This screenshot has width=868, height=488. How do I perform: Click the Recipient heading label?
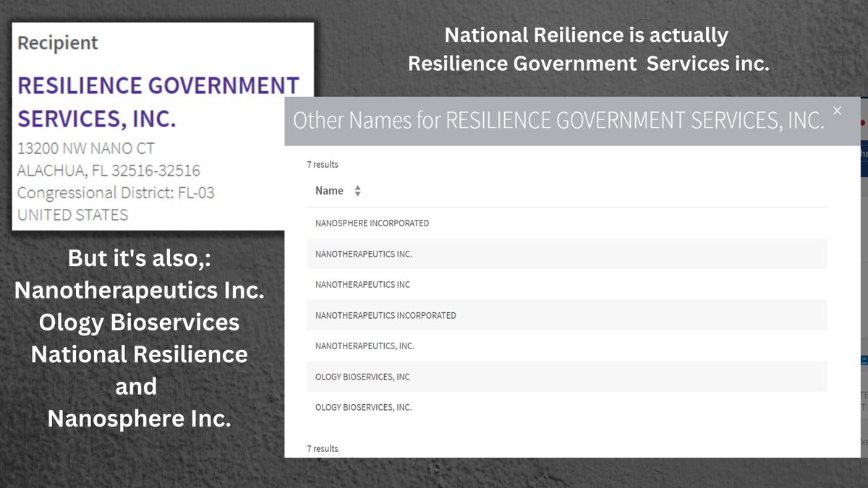[58, 43]
